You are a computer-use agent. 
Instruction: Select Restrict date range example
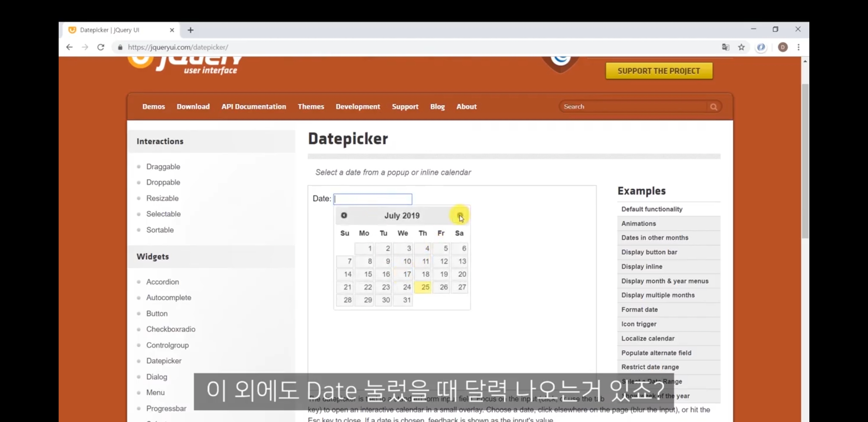669,367
